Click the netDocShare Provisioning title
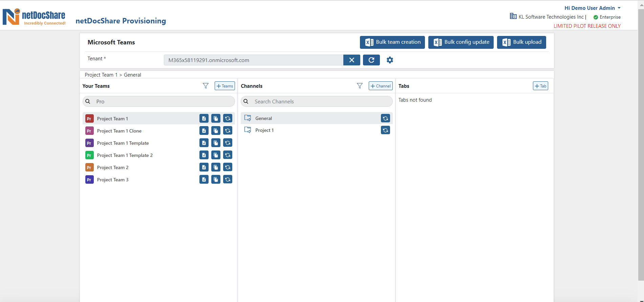Viewport: 644px width, 302px height. [121, 21]
